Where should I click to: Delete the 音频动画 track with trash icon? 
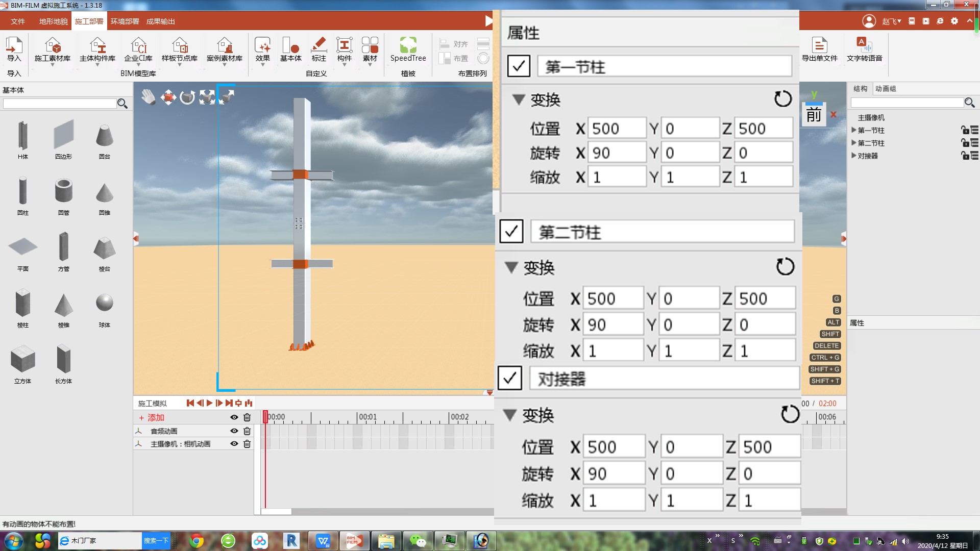pyautogui.click(x=247, y=431)
